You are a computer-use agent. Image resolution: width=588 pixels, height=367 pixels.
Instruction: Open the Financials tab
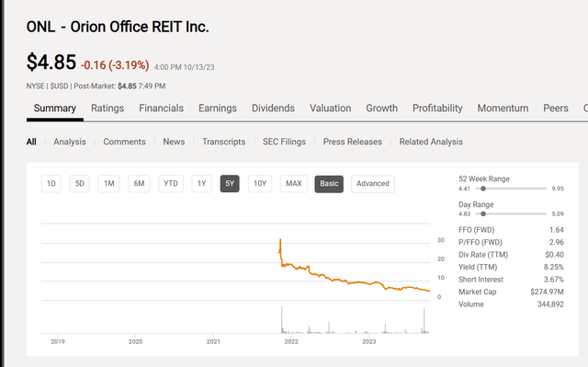(162, 108)
